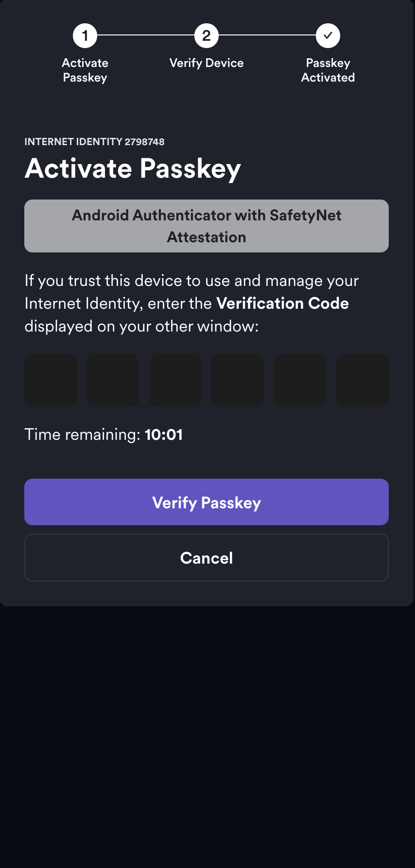Screen dimensions: 415x868
Task: Click the step 1 Activate Passkey circle
Action: (x=85, y=35)
